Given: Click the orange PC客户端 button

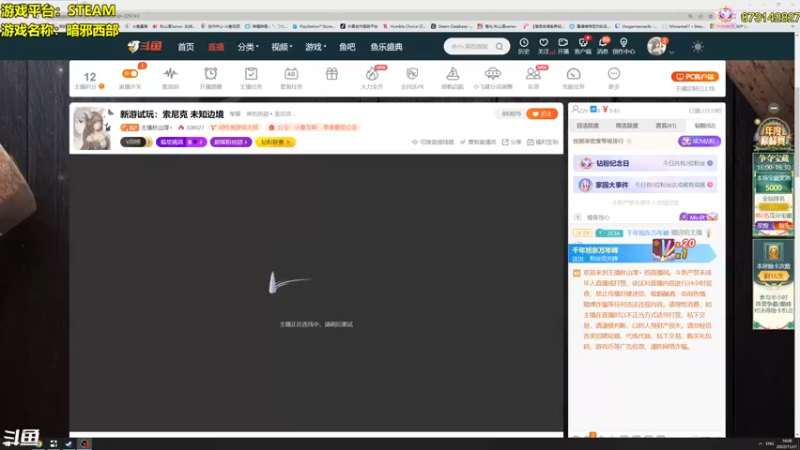Looking at the screenshot, I should [x=695, y=77].
